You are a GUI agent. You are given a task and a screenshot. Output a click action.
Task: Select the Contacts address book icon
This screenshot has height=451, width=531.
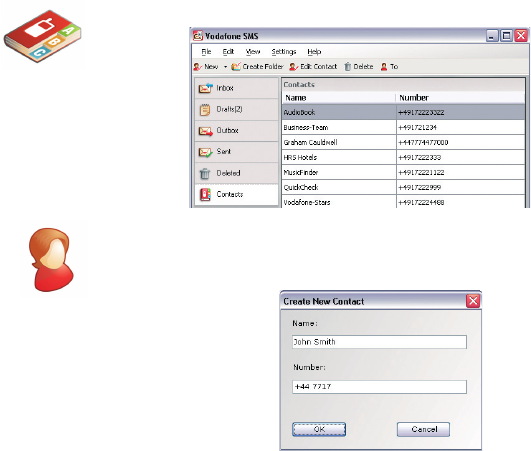[205, 194]
